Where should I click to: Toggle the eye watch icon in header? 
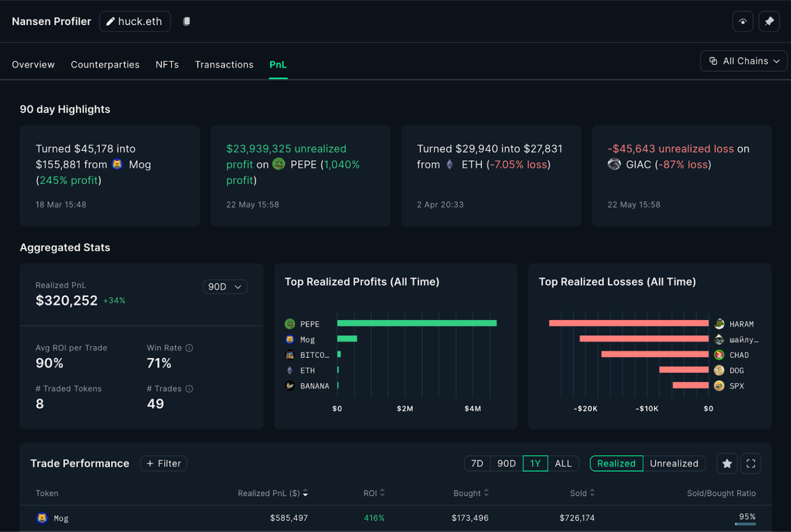(743, 22)
